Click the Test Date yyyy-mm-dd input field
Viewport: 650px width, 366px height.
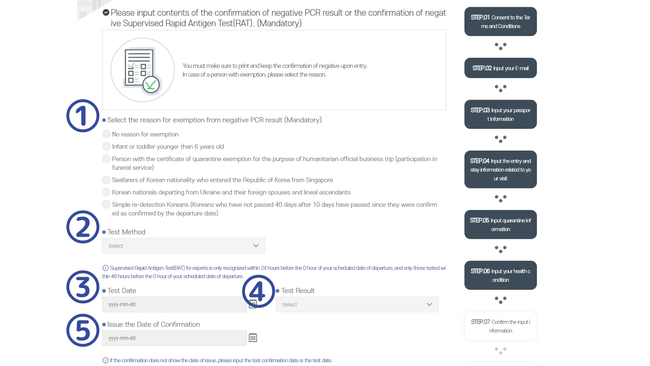[175, 305]
